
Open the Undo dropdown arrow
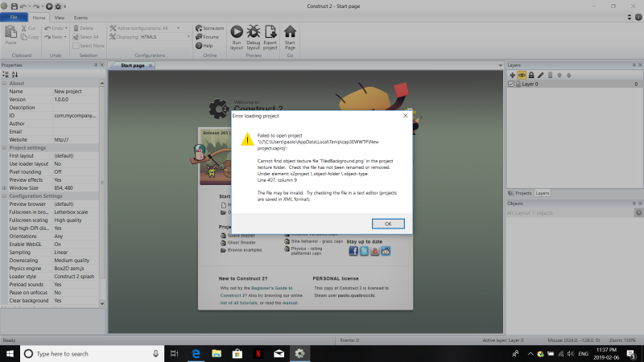click(x=66, y=28)
